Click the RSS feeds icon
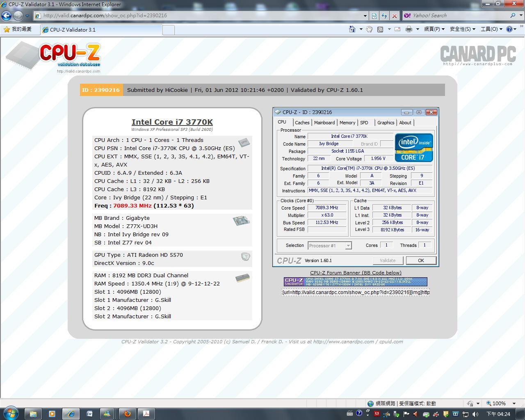525x420 pixels. point(380,29)
